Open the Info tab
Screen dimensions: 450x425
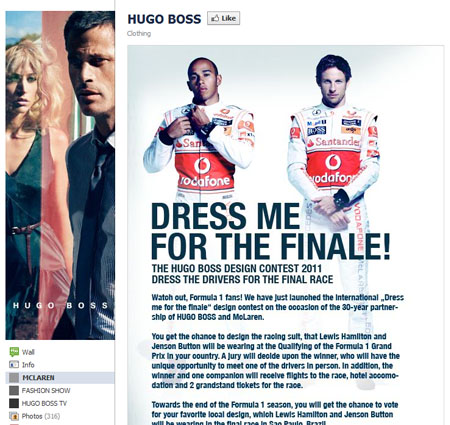28,365
